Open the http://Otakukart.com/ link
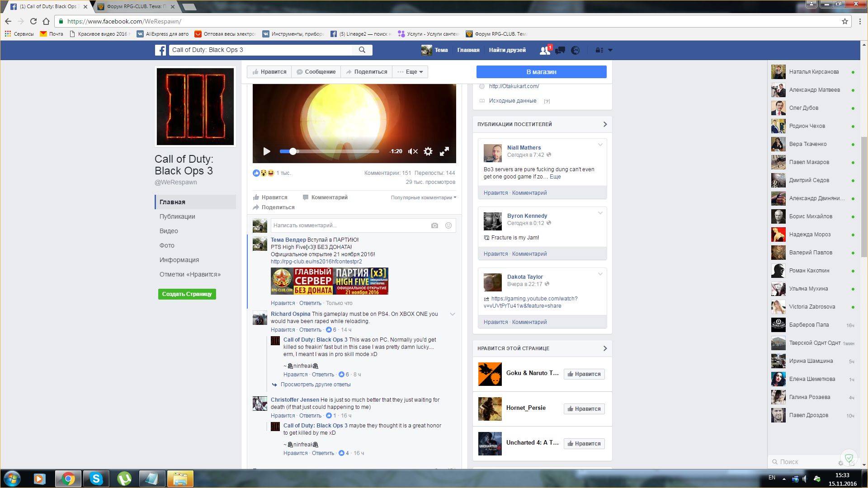Viewport: 868px width, 488px height. tap(514, 86)
